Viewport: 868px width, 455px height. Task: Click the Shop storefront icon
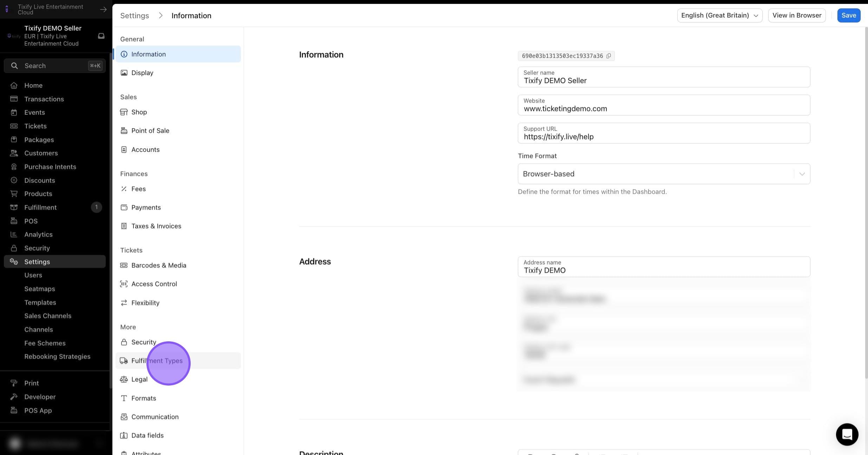124,112
